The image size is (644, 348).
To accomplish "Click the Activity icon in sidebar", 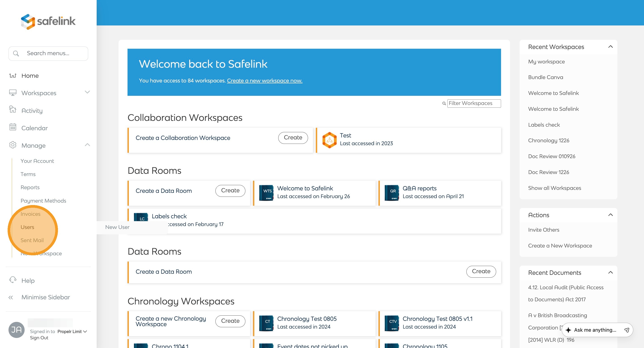I will click(x=13, y=110).
